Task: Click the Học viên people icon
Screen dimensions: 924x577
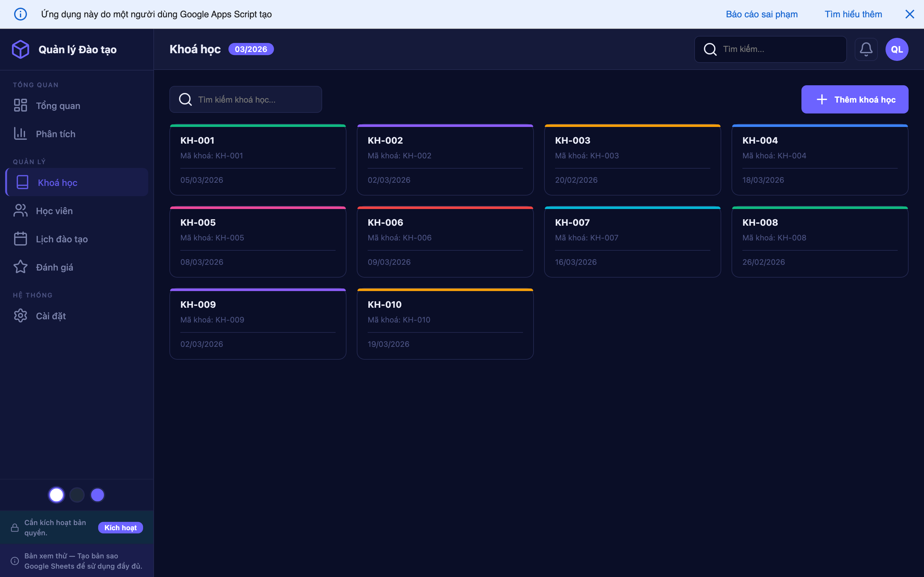Action: coord(21,211)
